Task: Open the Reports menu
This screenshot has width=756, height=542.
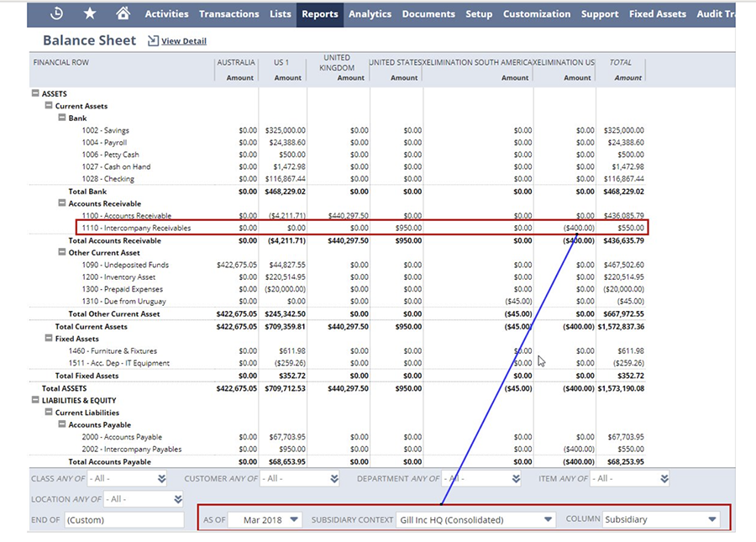Action: tap(319, 13)
